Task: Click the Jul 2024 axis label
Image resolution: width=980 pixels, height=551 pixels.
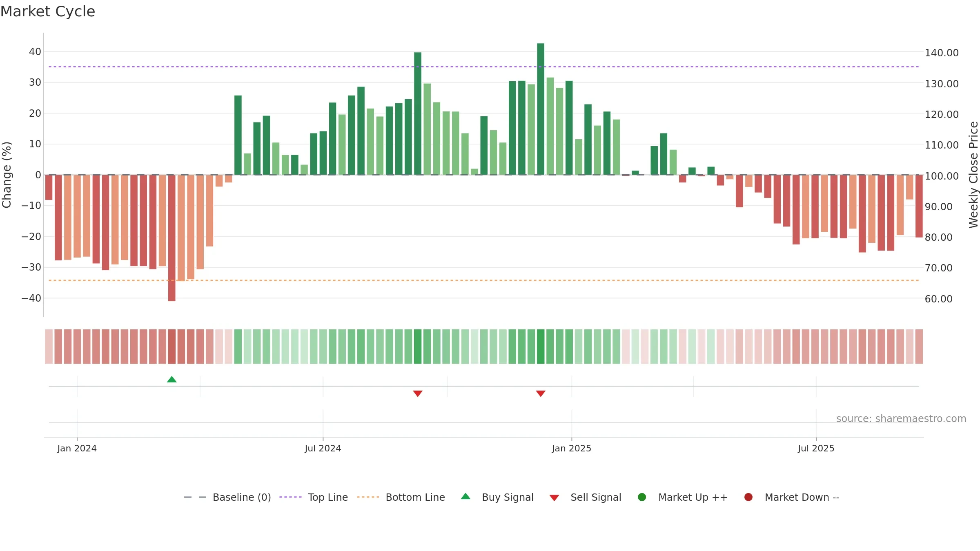Action: pos(323,448)
